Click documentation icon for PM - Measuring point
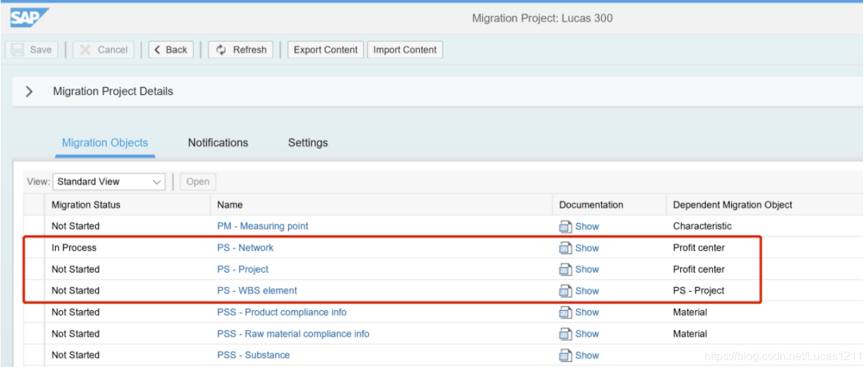 pos(565,227)
